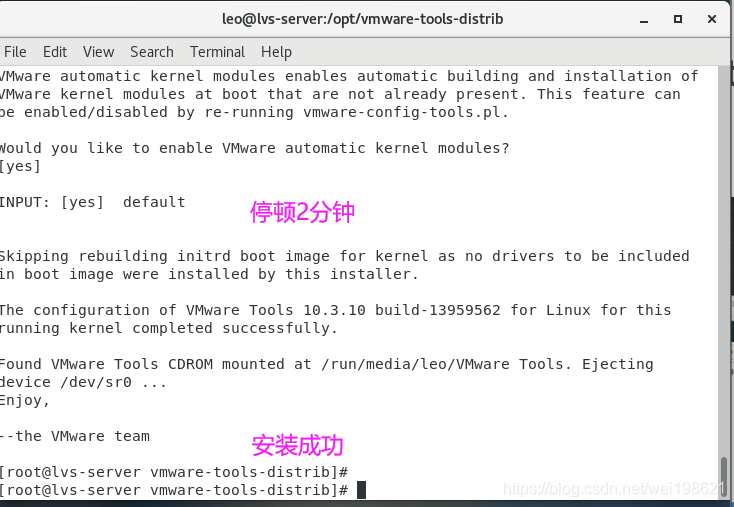Click the window title leo@lvs-server:/opt/vmware-tools-distrib
Screen dimensions: 734x507
(x=362, y=19)
